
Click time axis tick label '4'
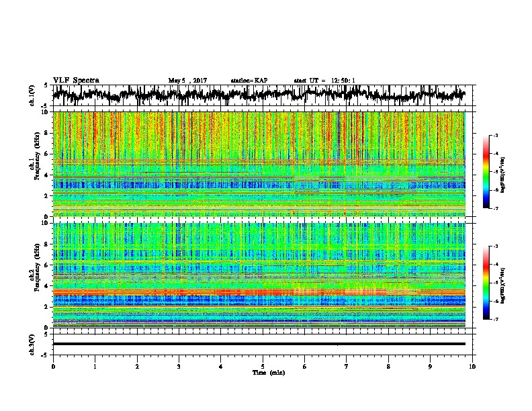coord(221,367)
